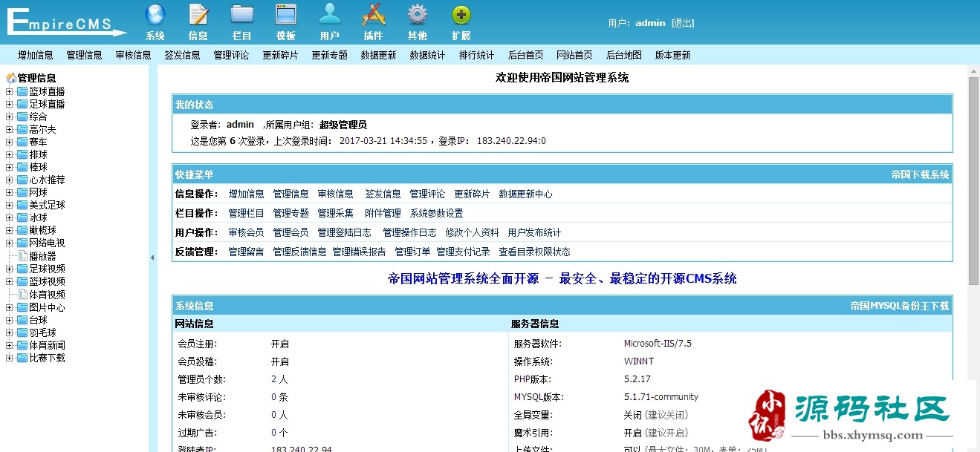Viewport: 980px width, 452px height.
Task: Open 数据更新中心 in the quick menu
Action: click(526, 194)
